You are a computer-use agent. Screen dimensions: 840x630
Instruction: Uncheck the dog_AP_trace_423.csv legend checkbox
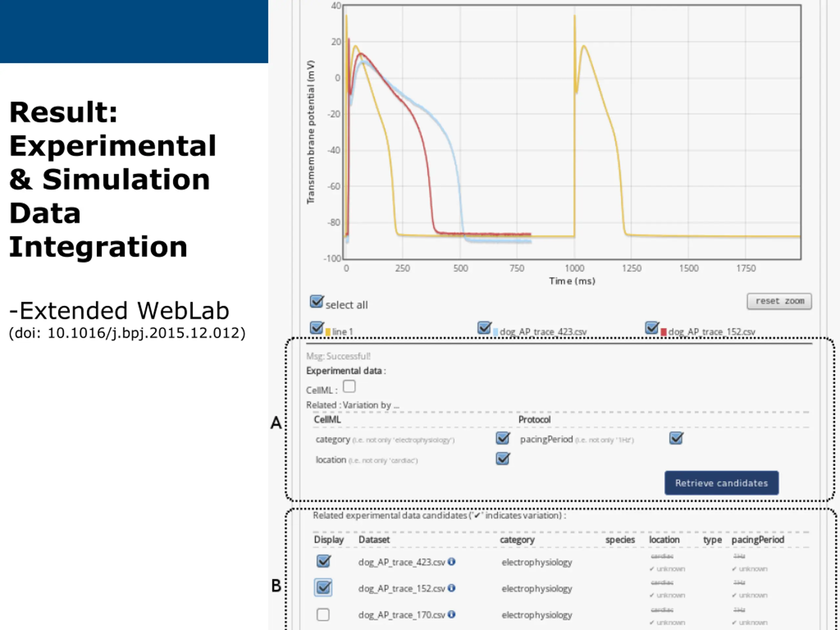pos(484,328)
